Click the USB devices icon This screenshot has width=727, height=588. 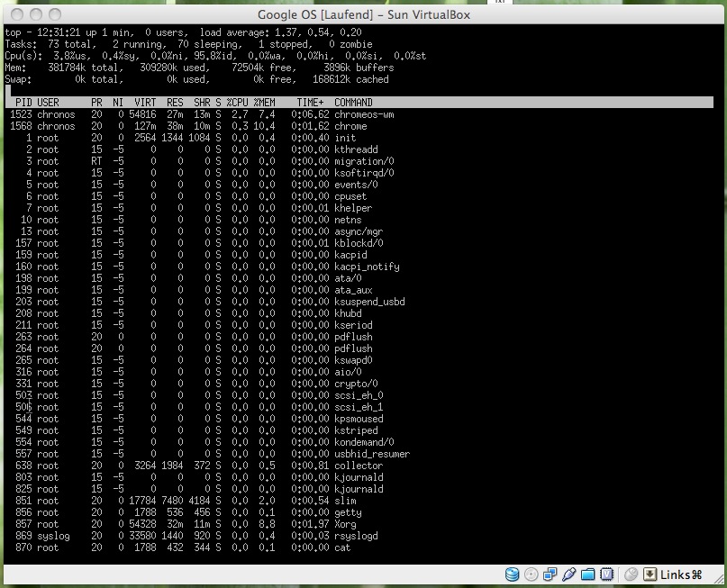(568, 574)
